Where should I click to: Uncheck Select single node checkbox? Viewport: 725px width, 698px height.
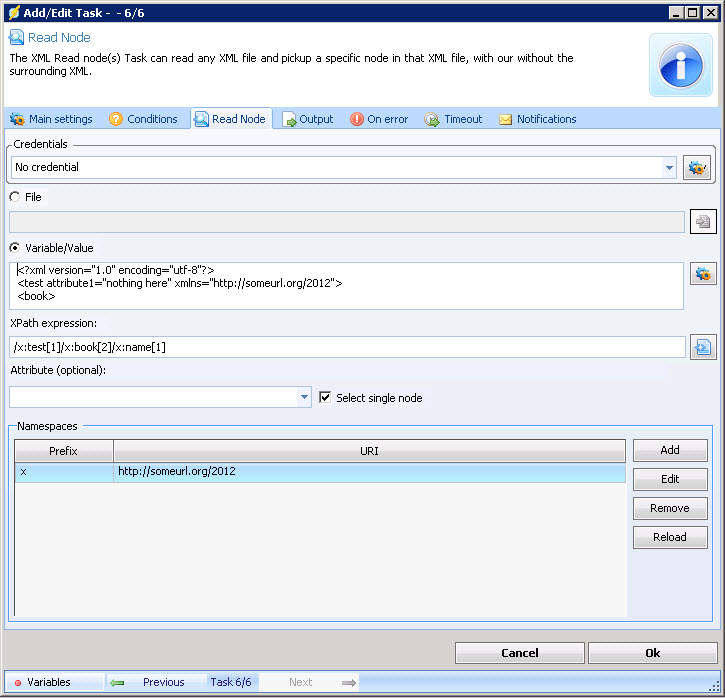[324, 397]
